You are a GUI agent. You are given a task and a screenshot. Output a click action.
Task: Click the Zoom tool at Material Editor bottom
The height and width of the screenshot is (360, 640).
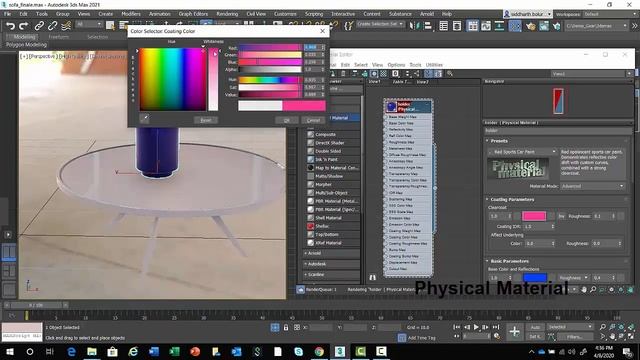(x=593, y=289)
